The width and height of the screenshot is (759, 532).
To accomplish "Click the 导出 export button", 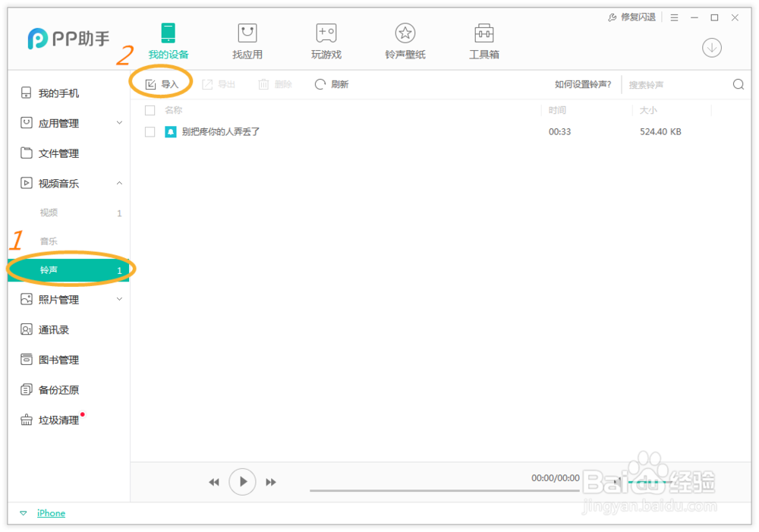I will click(x=219, y=84).
